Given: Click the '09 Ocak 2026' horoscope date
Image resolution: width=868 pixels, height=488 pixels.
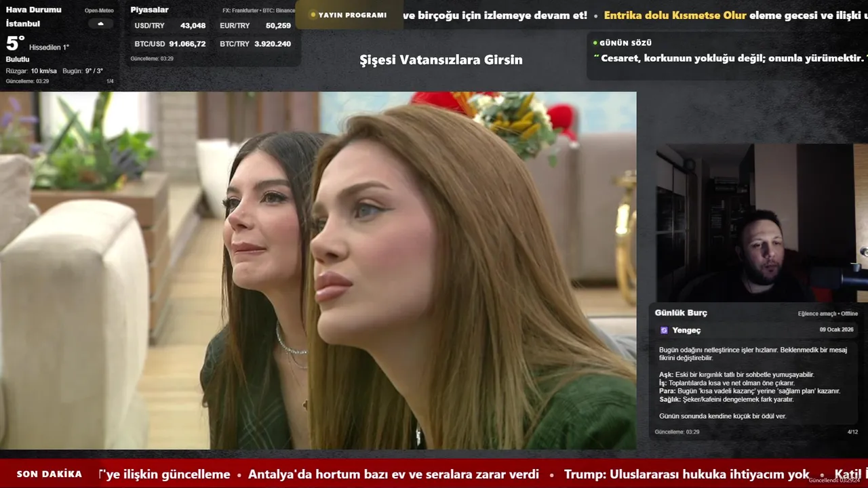Looking at the screenshot, I should [837, 329].
